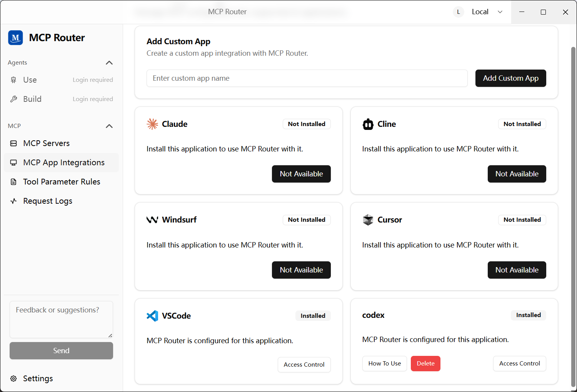Send the feedback message
The height and width of the screenshot is (392, 577).
61,351
